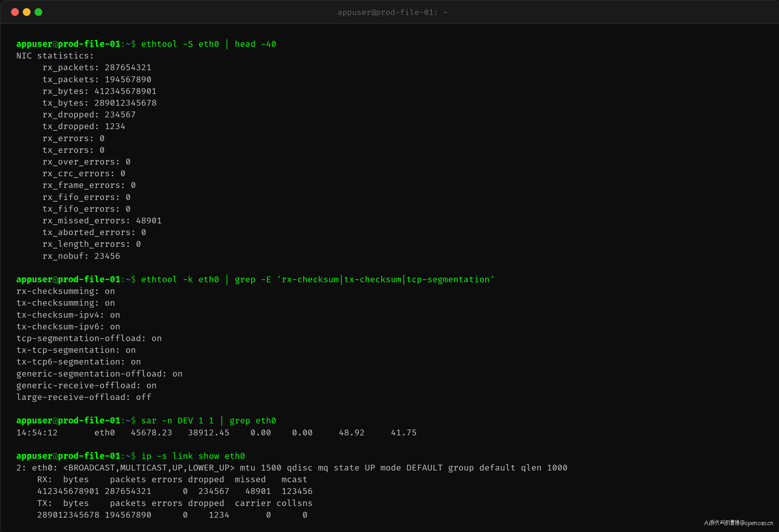Screen dimensions: 779x532
Task: Click the sar value '38912.45'
Action: (x=208, y=432)
